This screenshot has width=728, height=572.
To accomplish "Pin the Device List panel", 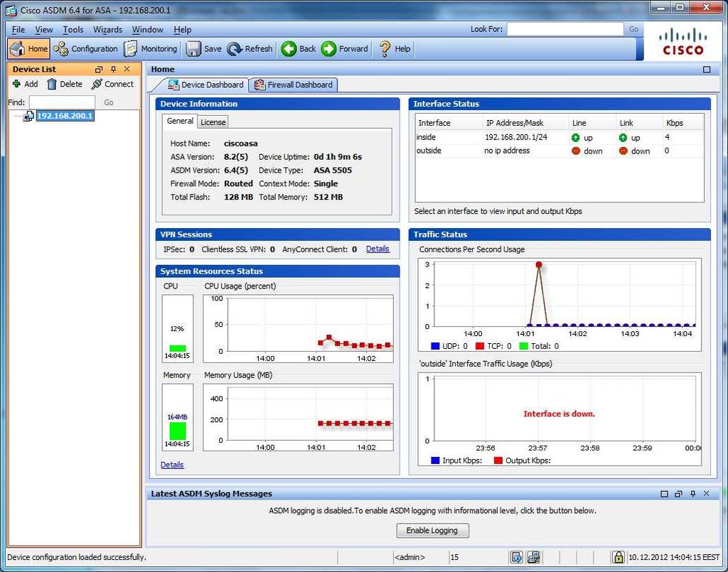I will [113, 69].
